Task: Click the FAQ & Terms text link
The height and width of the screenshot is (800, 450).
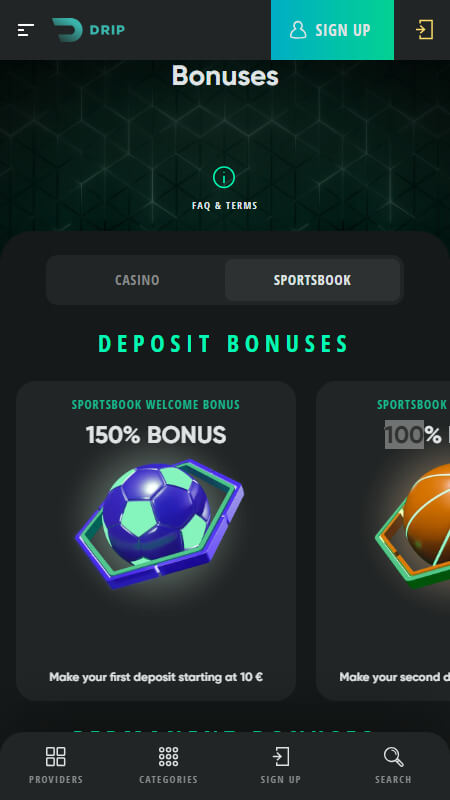Action: pos(224,206)
